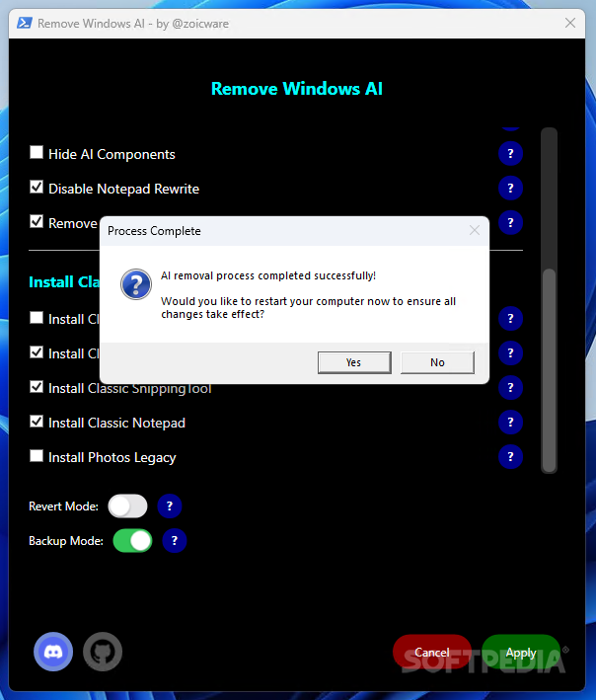Check Install Photos Legacy
The image size is (596, 700).
point(37,455)
